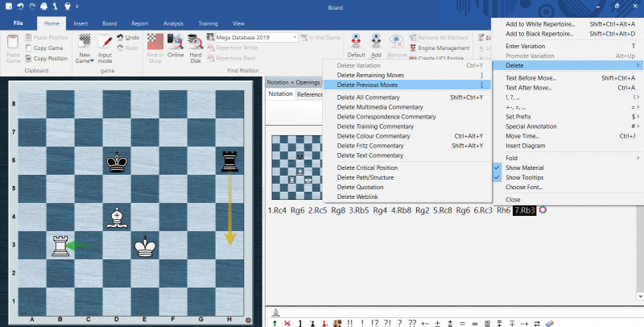Choose Enter Variation from the context menu
This screenshot has width=644, height=327.
coord(567,46)
